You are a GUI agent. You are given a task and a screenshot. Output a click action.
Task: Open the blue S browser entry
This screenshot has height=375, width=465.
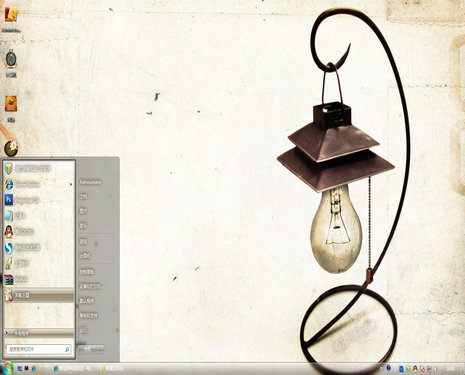38,248
